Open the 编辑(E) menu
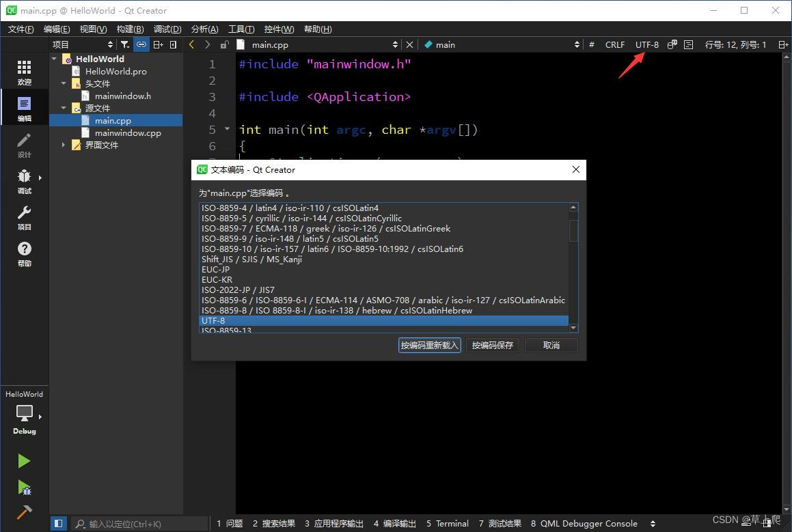Image resolution: width=792 pixels, height=532 pixels. click(57, 29)
